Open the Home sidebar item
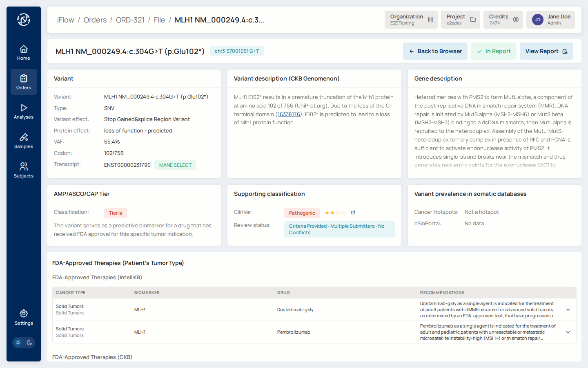Screen dimensions: 588x368 [x=24, y=53]
